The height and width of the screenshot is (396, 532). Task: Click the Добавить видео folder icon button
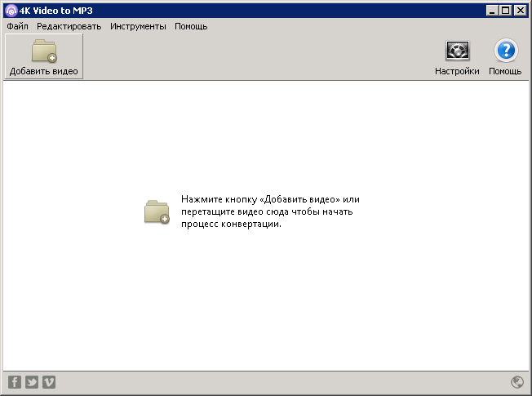point(43,56)
